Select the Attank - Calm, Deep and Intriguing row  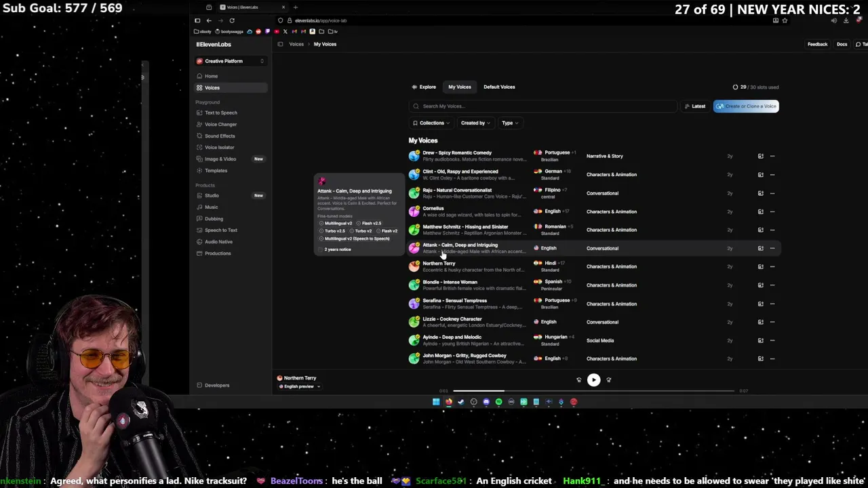(x=593, y=248)
